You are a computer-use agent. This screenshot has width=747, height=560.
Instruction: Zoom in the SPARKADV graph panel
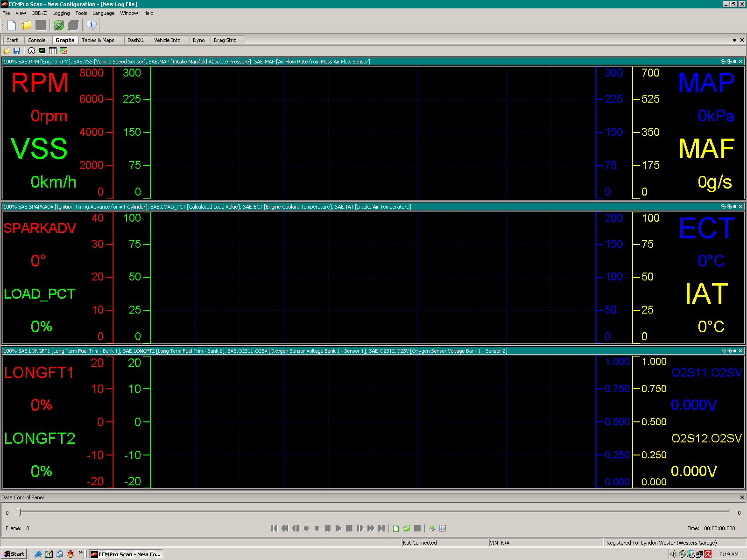point(729,207)
